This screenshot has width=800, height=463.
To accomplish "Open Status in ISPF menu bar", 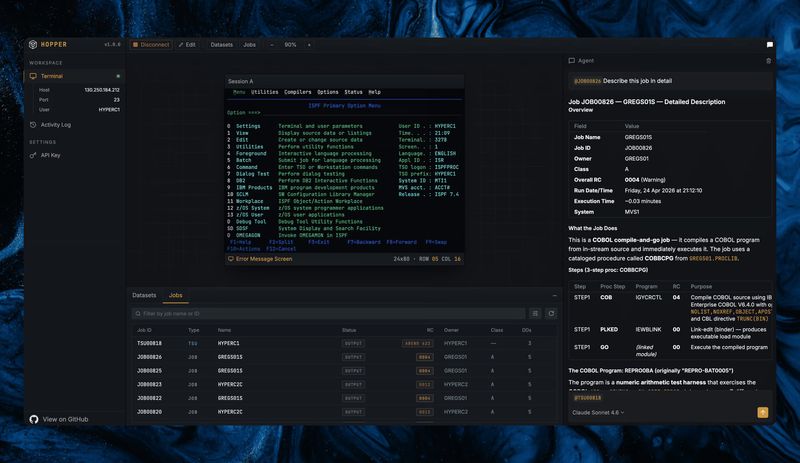I will (353, 92).
